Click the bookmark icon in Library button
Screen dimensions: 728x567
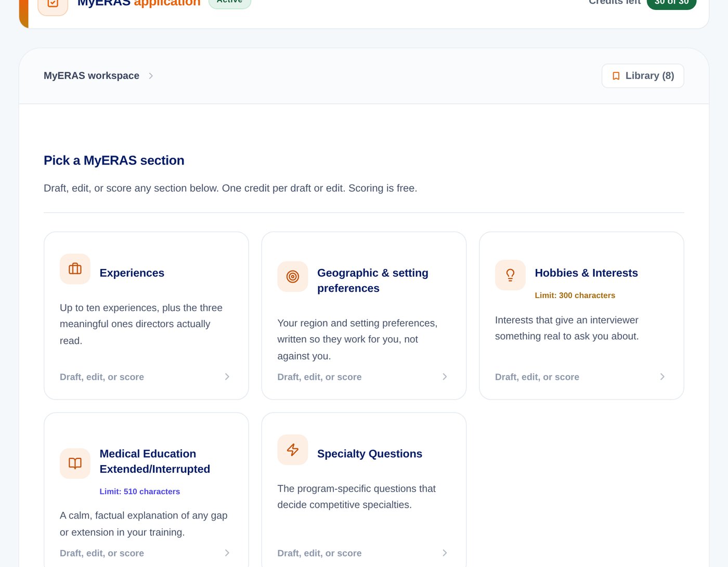616,76
